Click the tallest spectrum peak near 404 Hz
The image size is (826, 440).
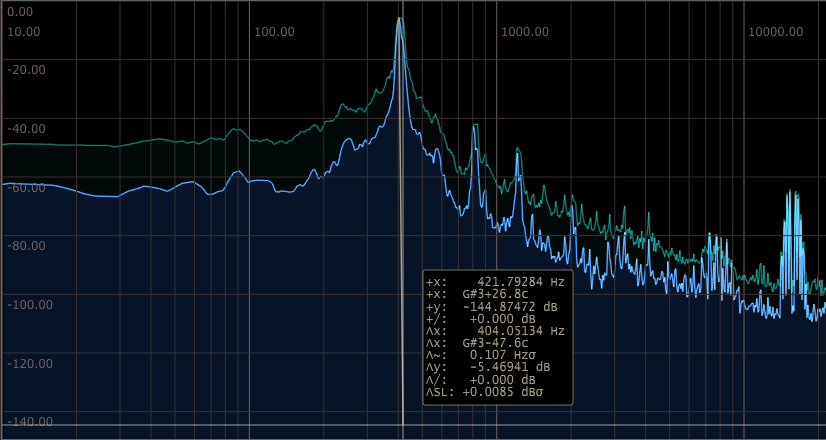399,21
